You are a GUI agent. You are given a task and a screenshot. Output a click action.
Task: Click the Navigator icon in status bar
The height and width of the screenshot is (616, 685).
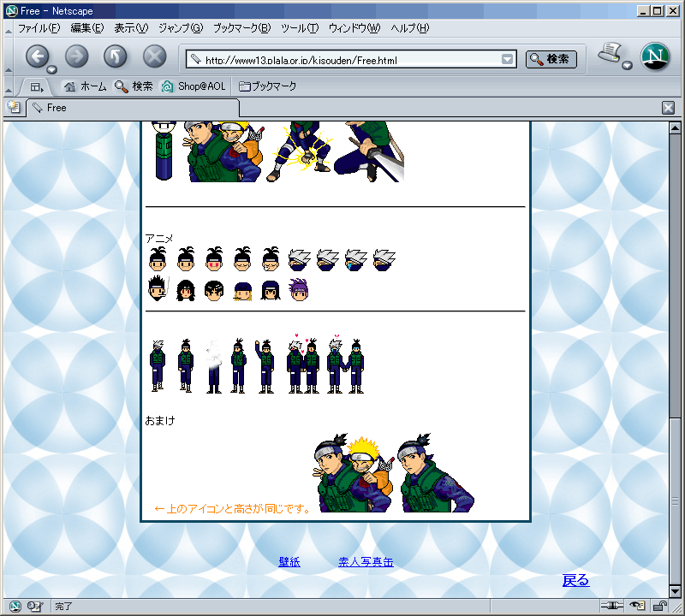(x=15, y=606)
